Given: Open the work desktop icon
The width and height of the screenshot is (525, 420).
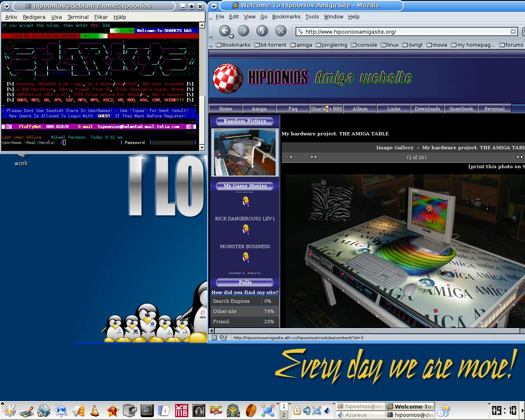Looking at the screenshot, I should tap(21, 160).
